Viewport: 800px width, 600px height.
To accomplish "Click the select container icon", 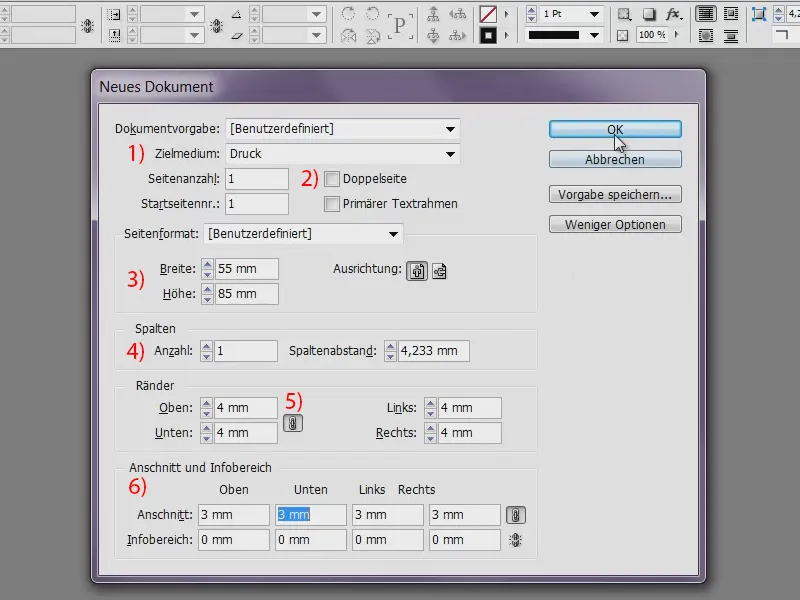I will point(433,14).
